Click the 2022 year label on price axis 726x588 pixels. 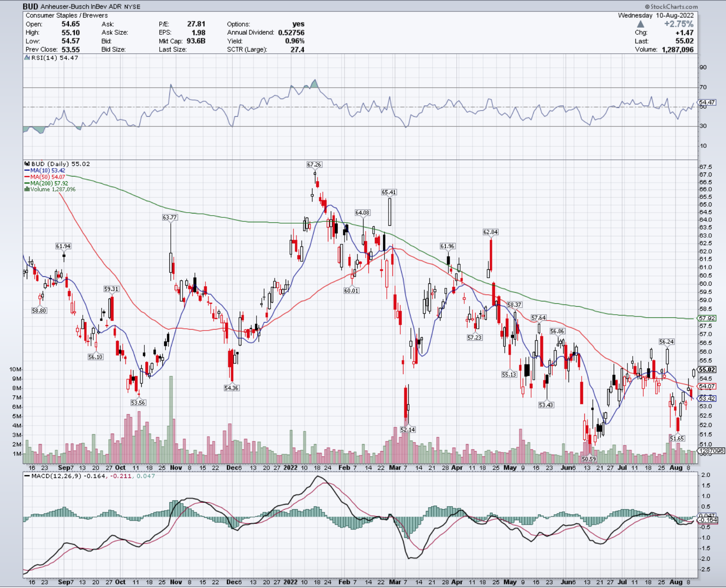pyautogui.click(x=290, y=467)
